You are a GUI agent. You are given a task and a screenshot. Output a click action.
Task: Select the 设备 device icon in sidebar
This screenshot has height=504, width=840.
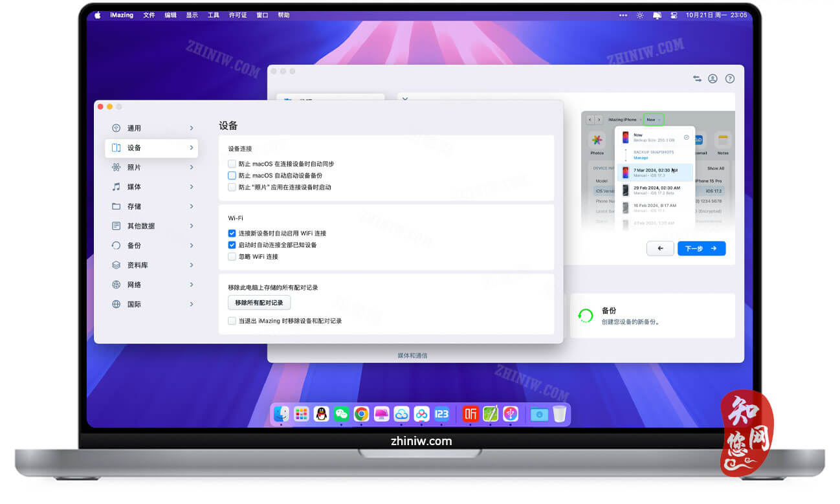[x=116, y=148]
